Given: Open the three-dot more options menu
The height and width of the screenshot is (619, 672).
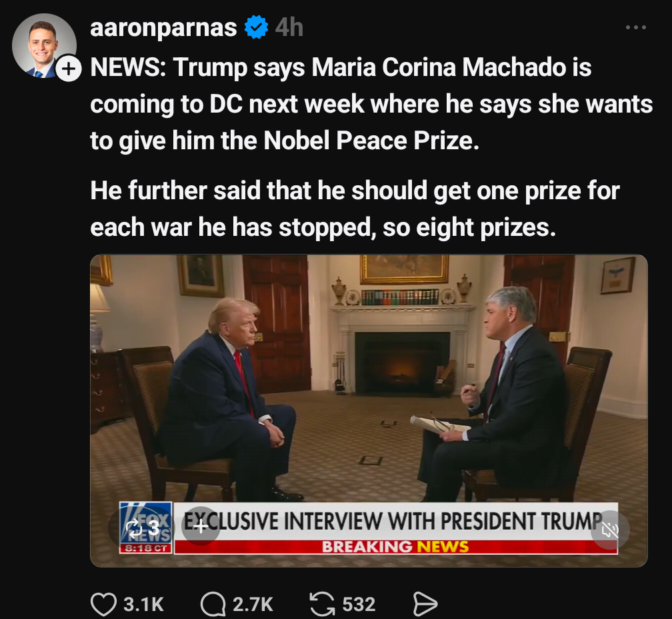Looking at the screenshot, I should pyautogui.click(x=635, y=27).
